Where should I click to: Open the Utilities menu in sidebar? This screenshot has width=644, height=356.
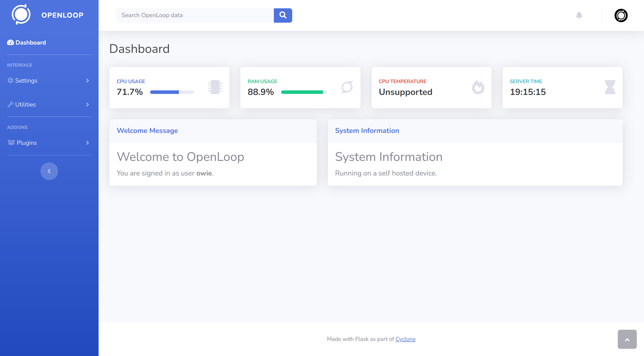coord(49,104)
